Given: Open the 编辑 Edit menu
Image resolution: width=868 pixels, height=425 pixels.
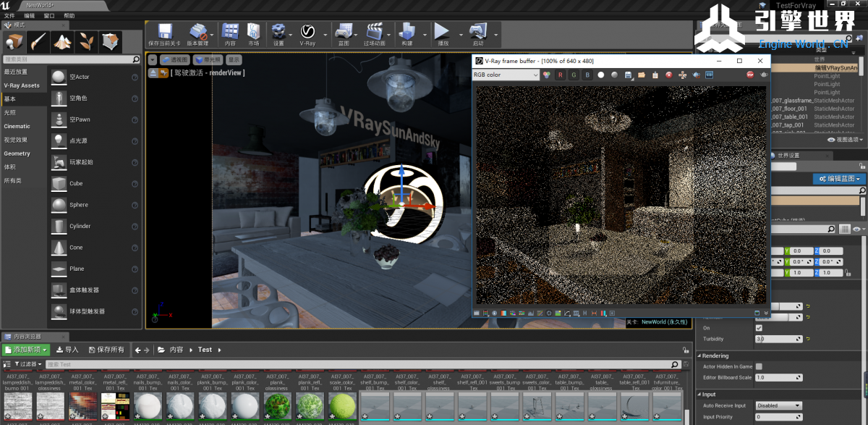Looking at the screenshot, I should point(29,15).
